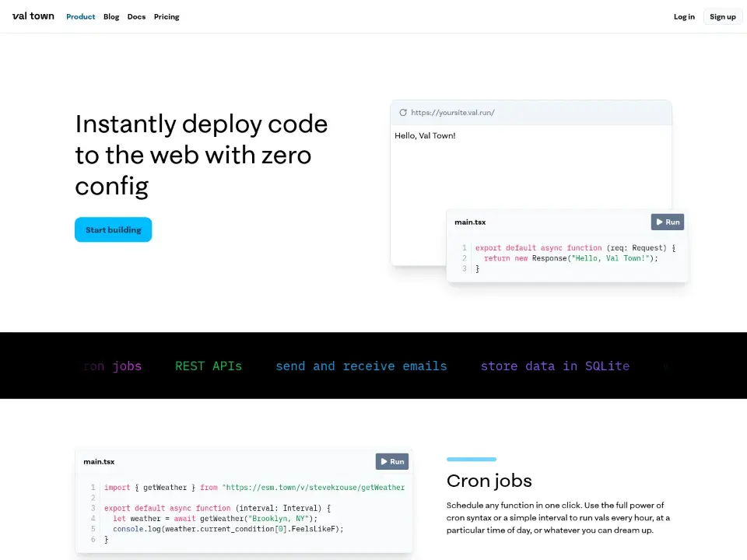Click 'send and receive emails' banner text
The width and height of the screenshot is (747, 560).
click(361, 366)
